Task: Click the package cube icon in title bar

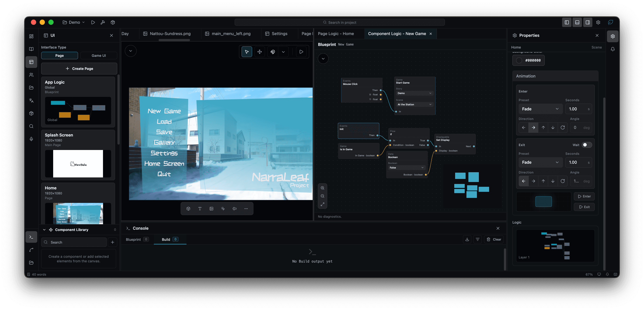Action: 113,22
